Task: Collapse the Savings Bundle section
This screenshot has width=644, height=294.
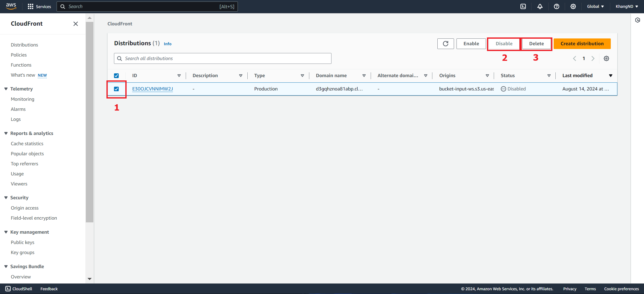Action: (x=6, y=267)
